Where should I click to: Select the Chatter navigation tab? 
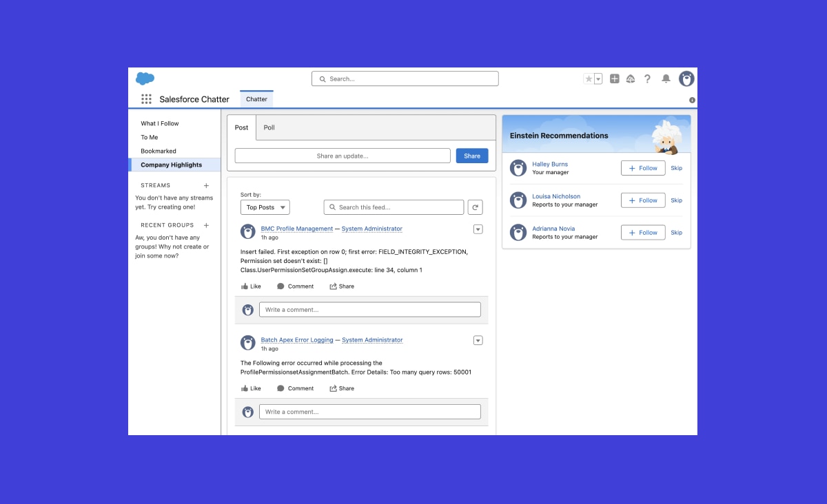click(256, 98)
